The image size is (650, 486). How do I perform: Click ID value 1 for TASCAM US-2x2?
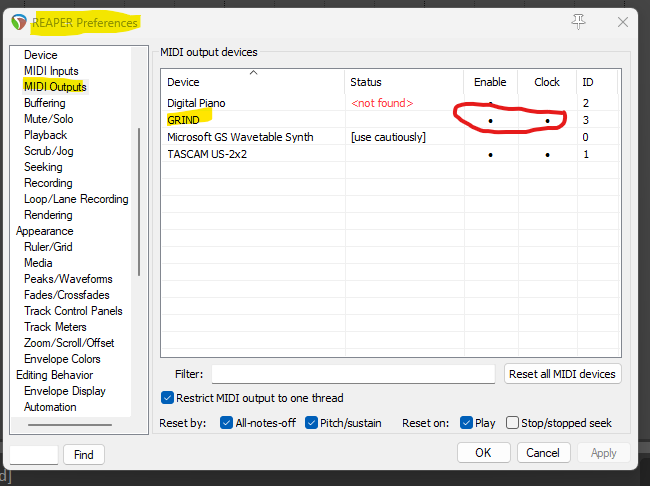click(586, 154)
